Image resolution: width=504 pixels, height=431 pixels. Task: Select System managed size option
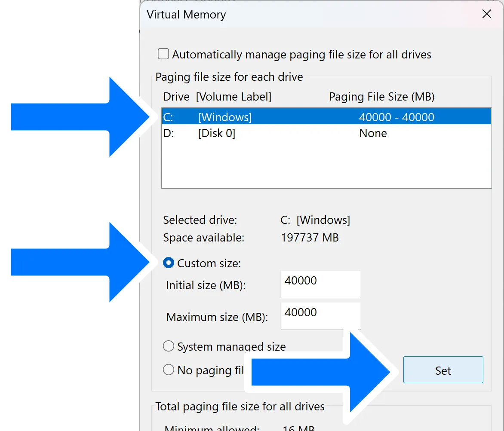tap(169, 346)
